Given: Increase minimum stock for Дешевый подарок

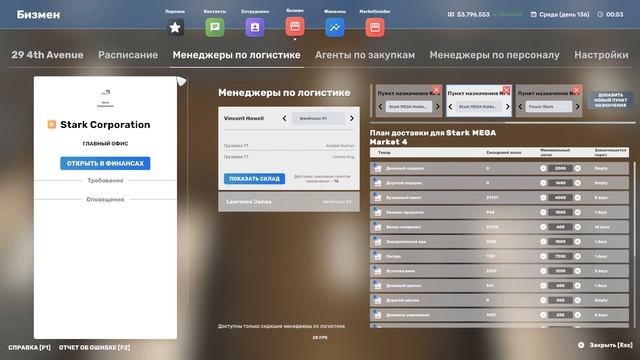Looking at the screenshot, I should tap(578, 168).
